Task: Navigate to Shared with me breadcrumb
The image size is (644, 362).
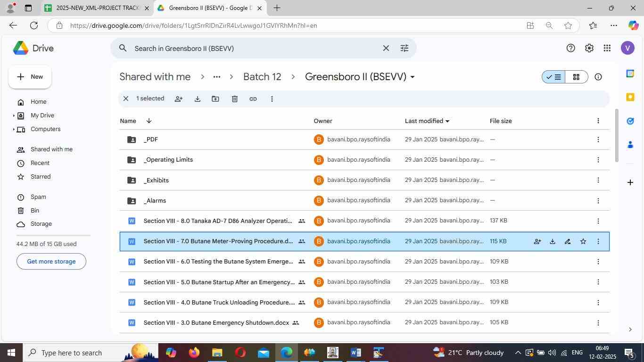Action: 155,77
